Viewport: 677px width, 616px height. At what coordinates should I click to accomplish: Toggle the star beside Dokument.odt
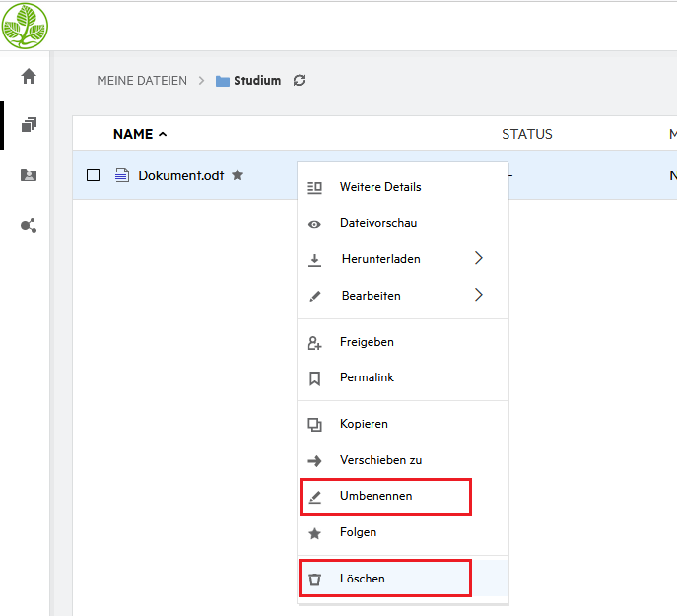pyautogui.click(x=237, y=175)
